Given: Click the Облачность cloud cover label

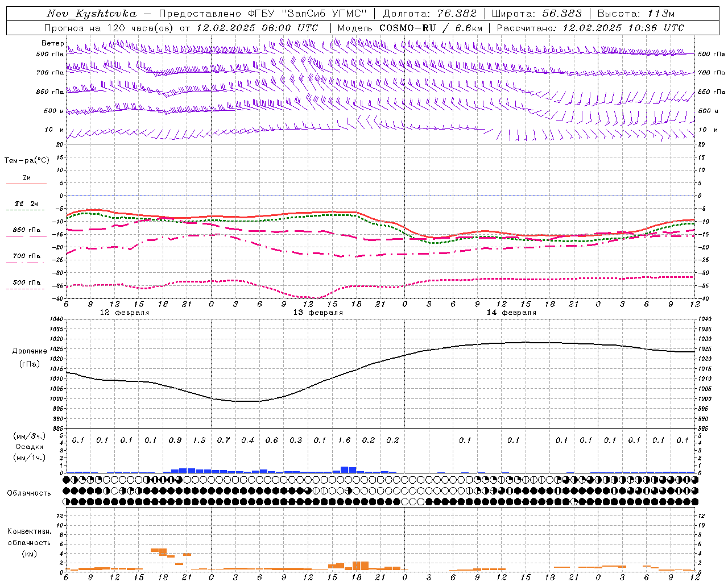Looking at the screenshot, I should pos(29,493).
